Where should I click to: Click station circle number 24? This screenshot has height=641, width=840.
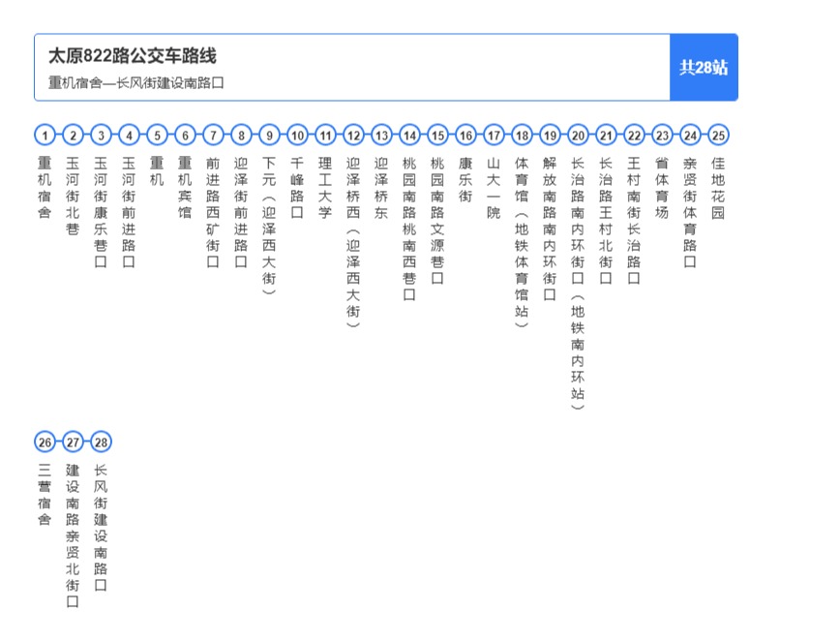691,135
